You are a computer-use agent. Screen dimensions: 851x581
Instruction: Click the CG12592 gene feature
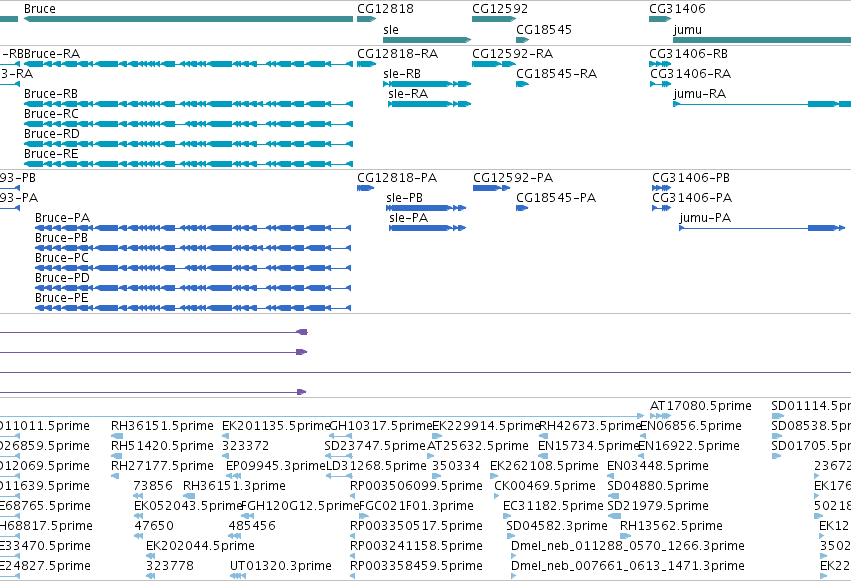[x=494, y=19]
